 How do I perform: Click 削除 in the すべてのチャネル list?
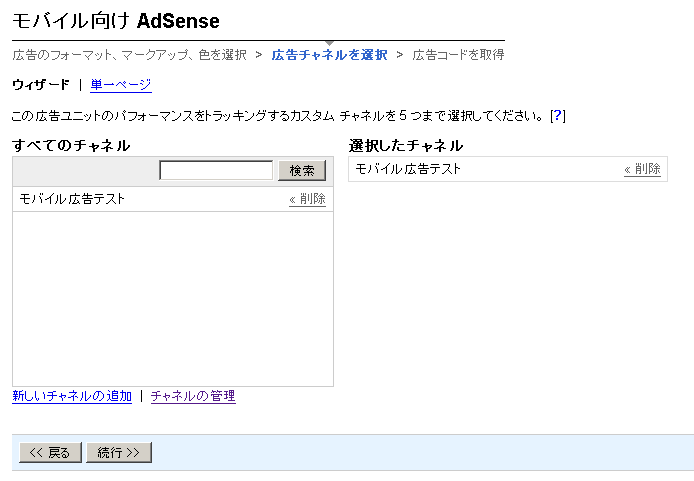pos(308,199)
